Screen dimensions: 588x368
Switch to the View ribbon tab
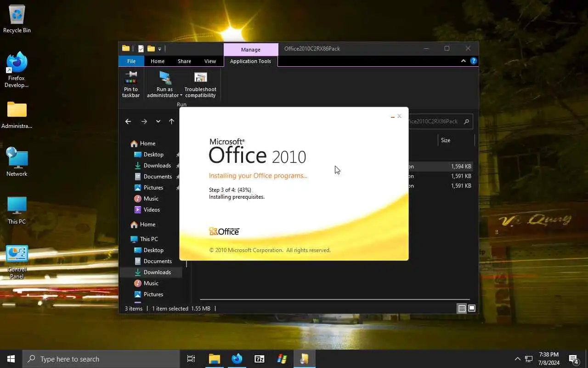[x=210, y=61]
